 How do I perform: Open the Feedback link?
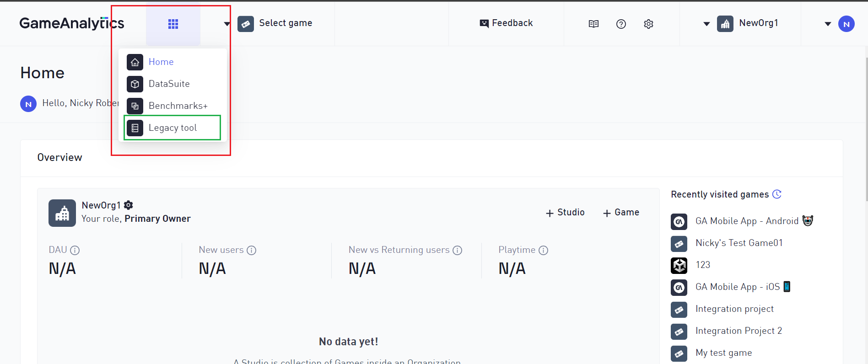coord(506,23)
